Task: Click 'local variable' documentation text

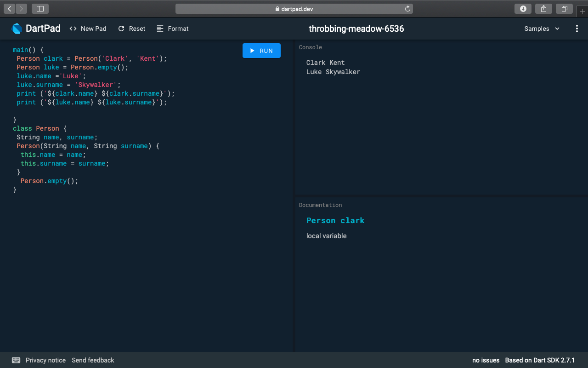Action: coord(327,236)
